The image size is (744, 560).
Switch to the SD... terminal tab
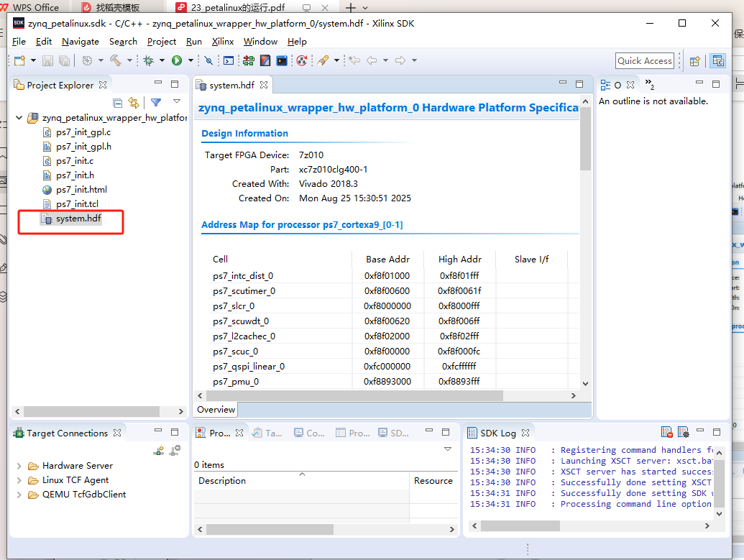point(393,433)
